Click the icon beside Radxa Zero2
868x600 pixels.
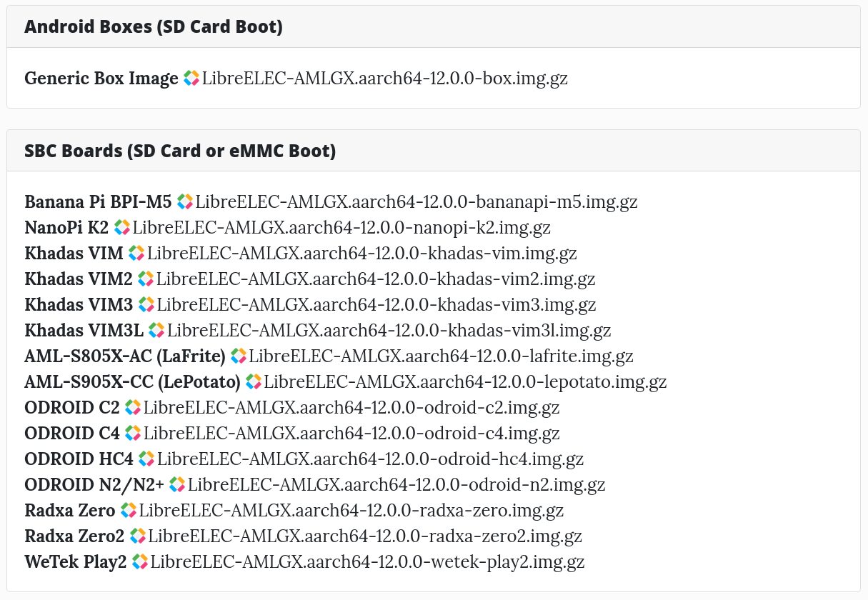click(138, 536)
